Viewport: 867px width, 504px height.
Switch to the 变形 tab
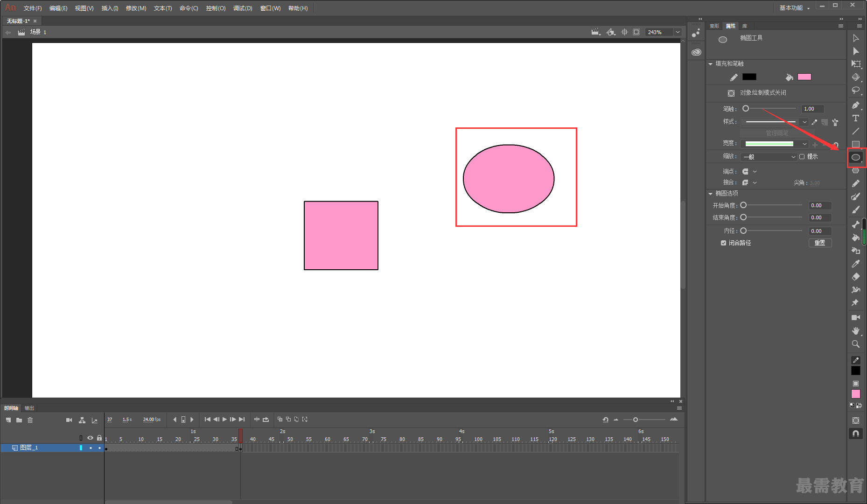click(x=714, y=26)
